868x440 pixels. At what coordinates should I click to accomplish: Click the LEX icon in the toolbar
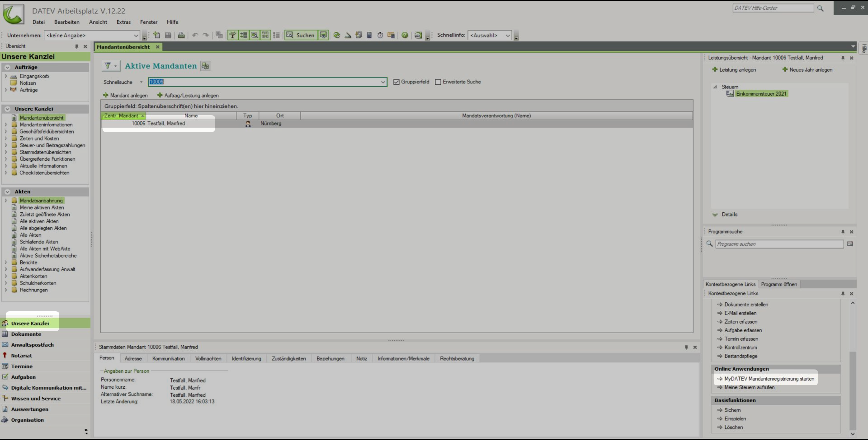click(x=418, y=35)
